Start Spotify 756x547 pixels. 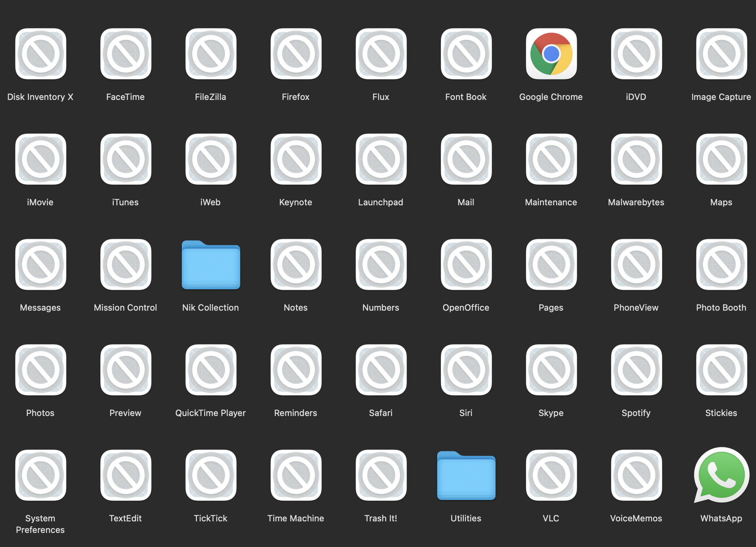636,370
